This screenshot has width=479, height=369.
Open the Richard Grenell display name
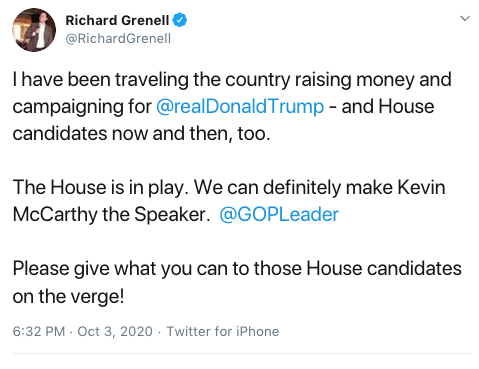[x=117, y=20]
